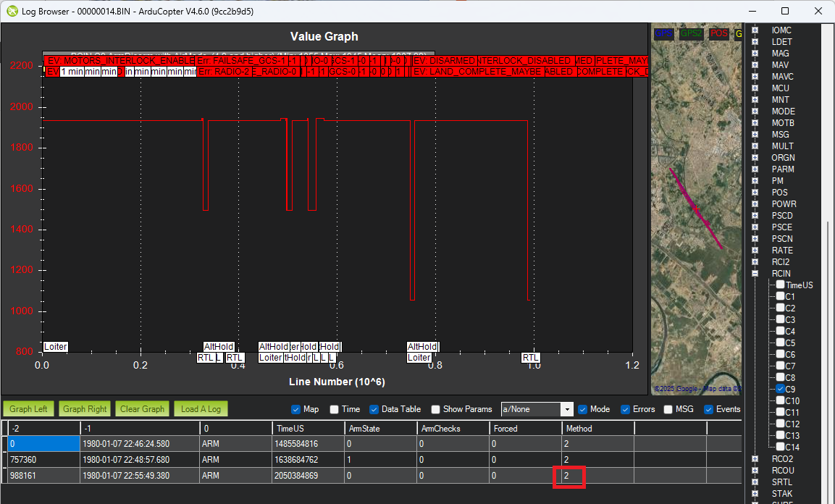This screenshot has width=835, height=504.
Task: Click the Load A Log button
Action: pyautogui.click(x=201, y=408)
